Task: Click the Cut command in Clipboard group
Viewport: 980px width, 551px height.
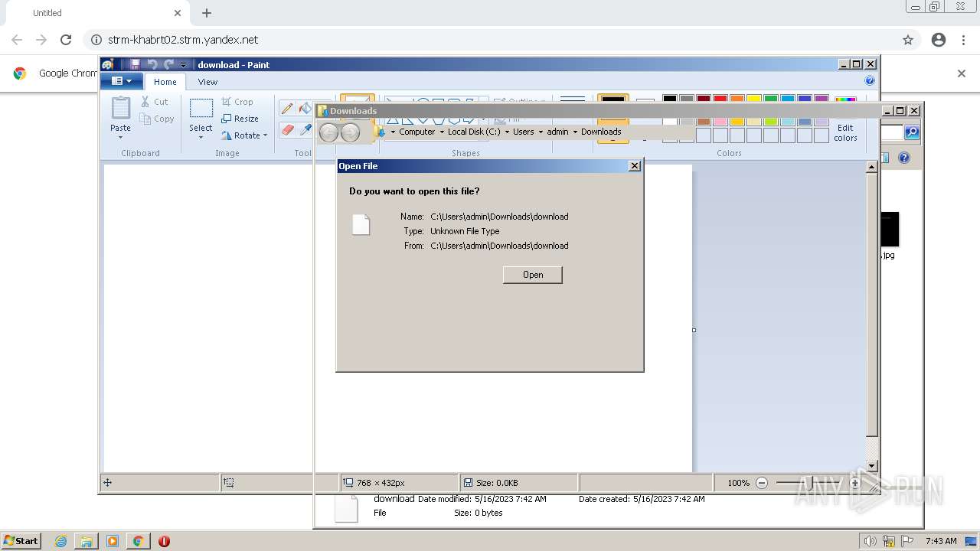Action: click(154, 102)
